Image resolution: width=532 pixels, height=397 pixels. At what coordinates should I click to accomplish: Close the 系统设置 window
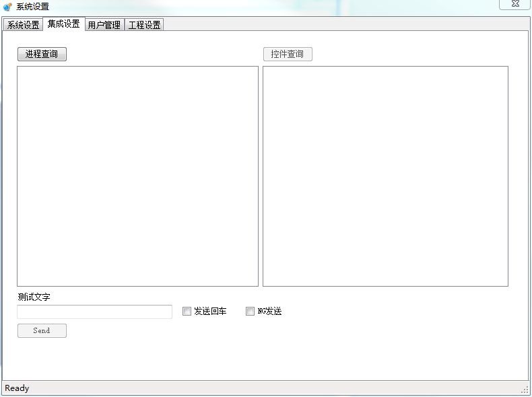[514, 4]
